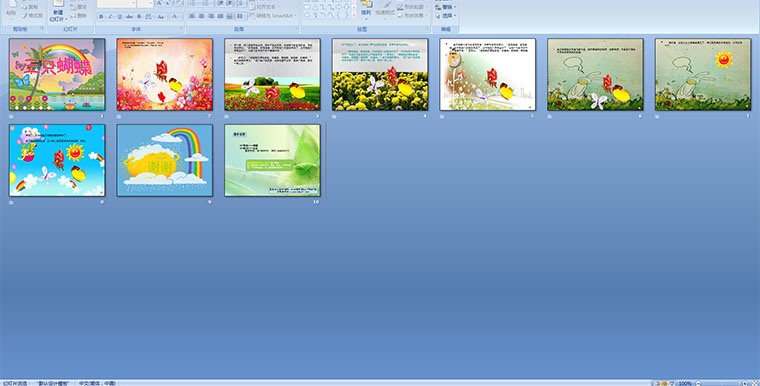Viewport: 760px width, 386px height.
Task: Click the 100% zoom level button
Action: (x=685, y=383)
